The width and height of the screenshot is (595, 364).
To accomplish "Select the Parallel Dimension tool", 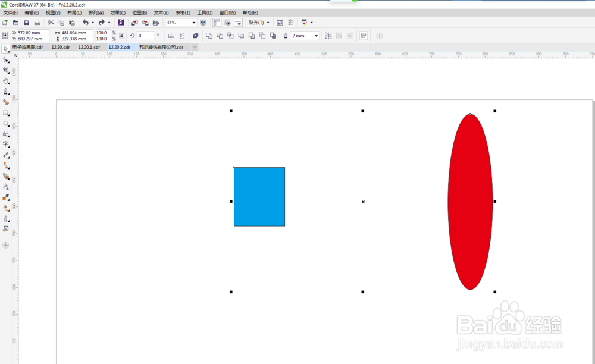I will point(6,155).
